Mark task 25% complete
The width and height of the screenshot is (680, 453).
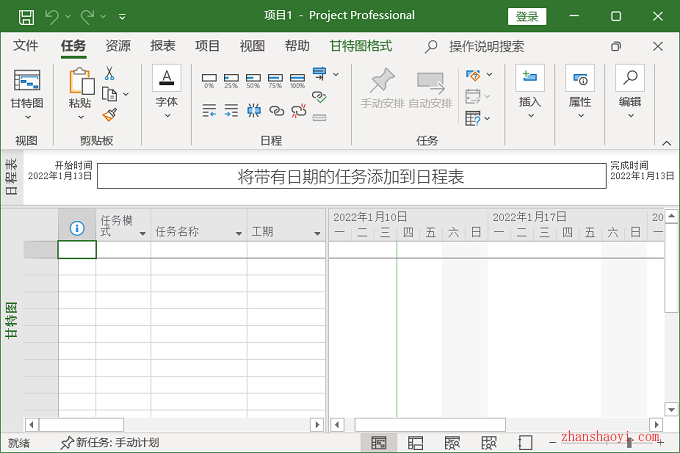[231, 81]
